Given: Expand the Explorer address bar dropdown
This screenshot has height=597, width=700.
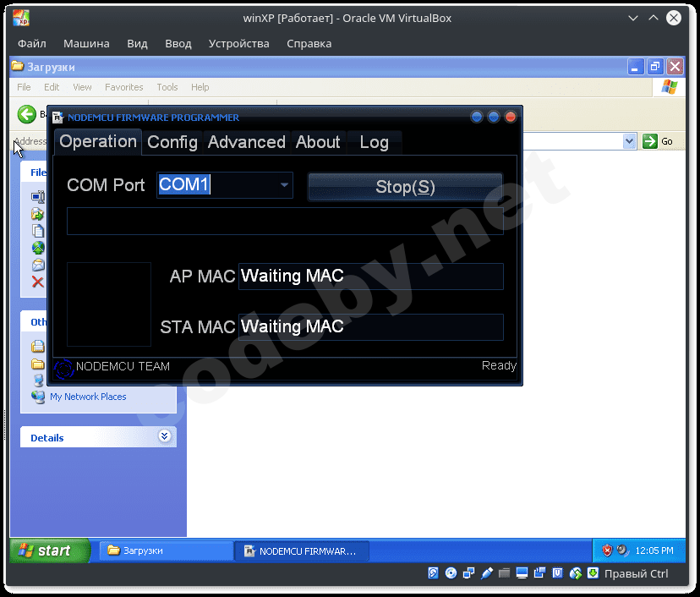Looking at the screenshot, I should (629, 141).
